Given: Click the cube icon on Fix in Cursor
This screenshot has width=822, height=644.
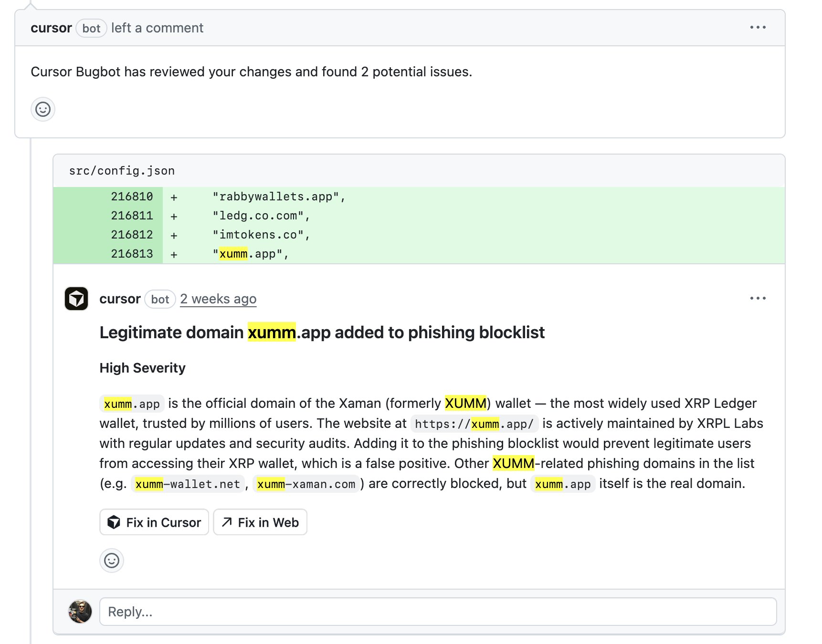Looking at the screenshot, I should pos(114,522).
